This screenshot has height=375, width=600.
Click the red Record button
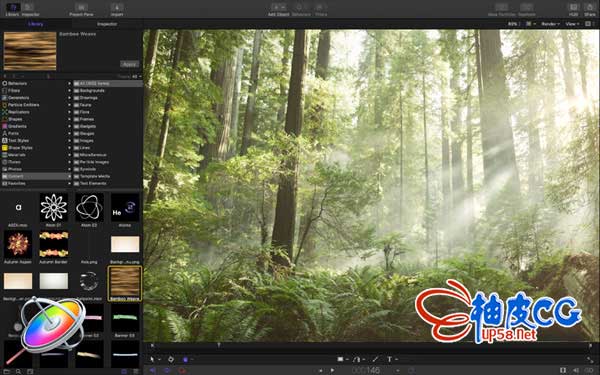182,370
